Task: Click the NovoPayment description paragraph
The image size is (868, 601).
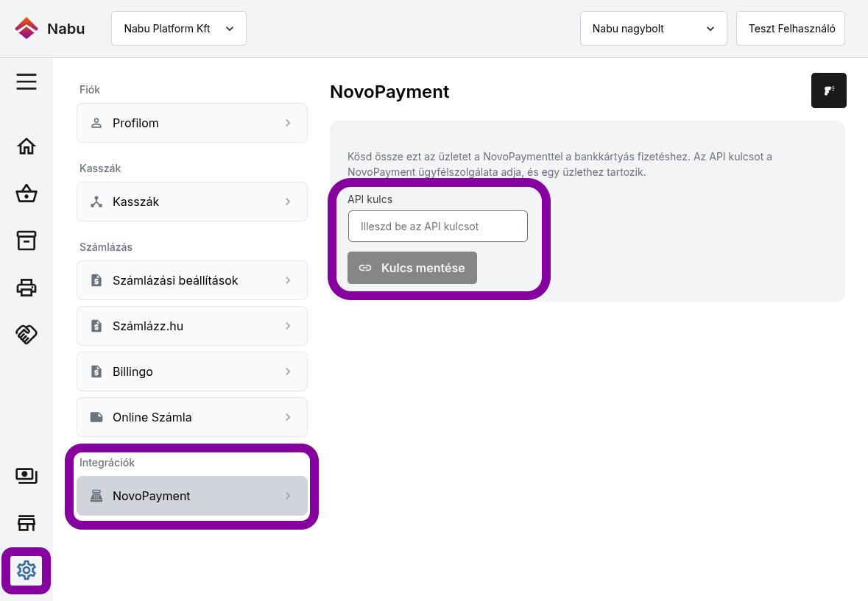Action: click(560, 164)
